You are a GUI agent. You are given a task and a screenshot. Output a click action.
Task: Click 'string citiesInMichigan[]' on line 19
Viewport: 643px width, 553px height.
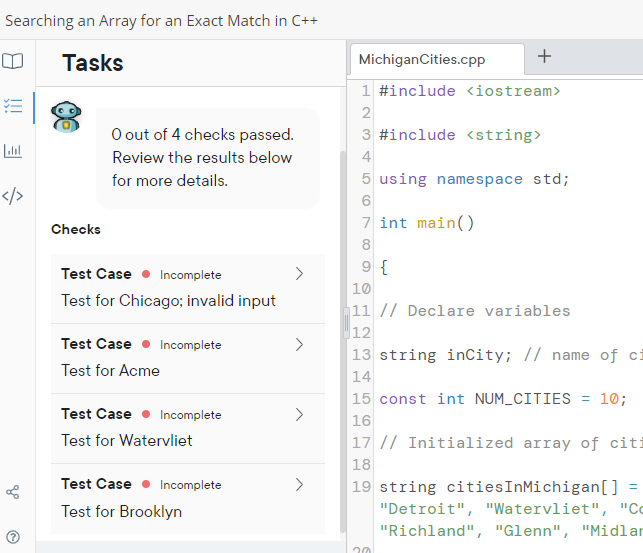(x=499, y=487)
